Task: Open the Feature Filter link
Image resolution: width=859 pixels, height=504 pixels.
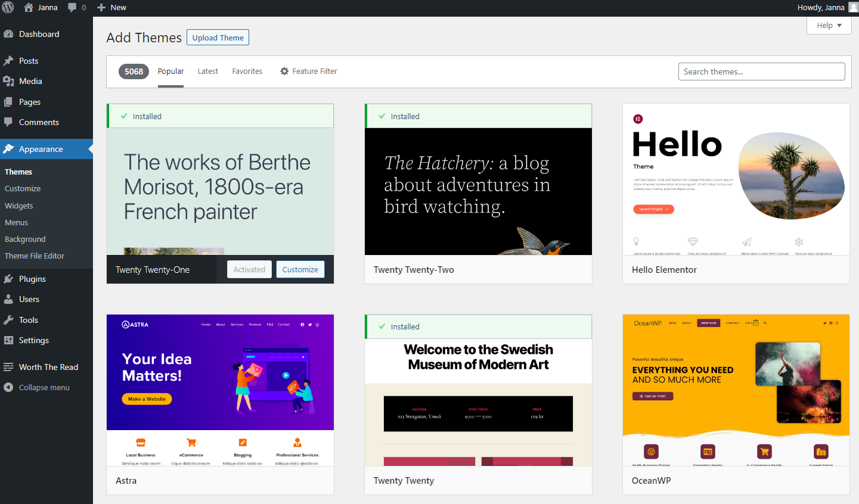Action: [x=309, y=71]
